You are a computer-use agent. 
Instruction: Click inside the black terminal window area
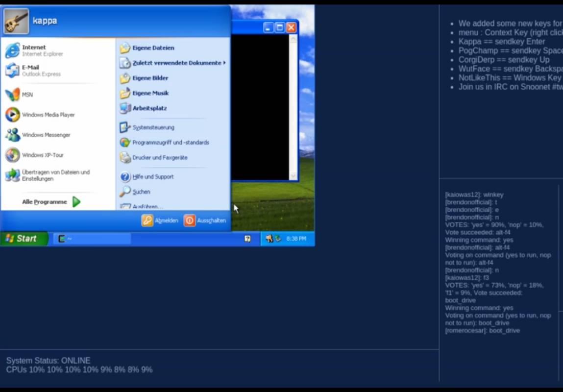260,107
